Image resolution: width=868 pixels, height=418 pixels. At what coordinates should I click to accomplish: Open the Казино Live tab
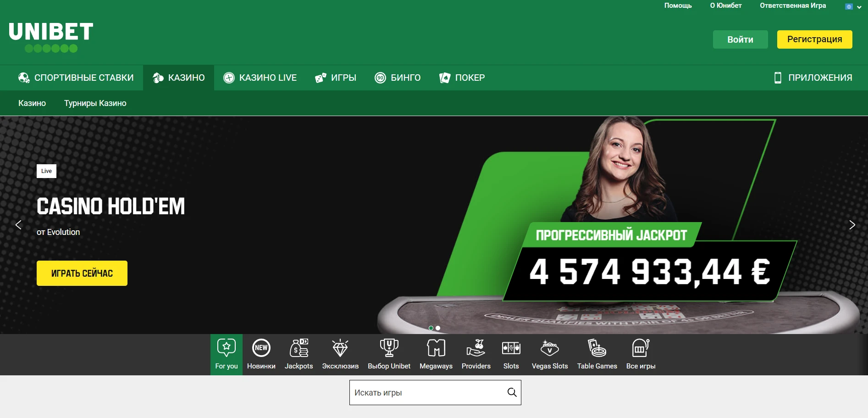tap(260, 78)
